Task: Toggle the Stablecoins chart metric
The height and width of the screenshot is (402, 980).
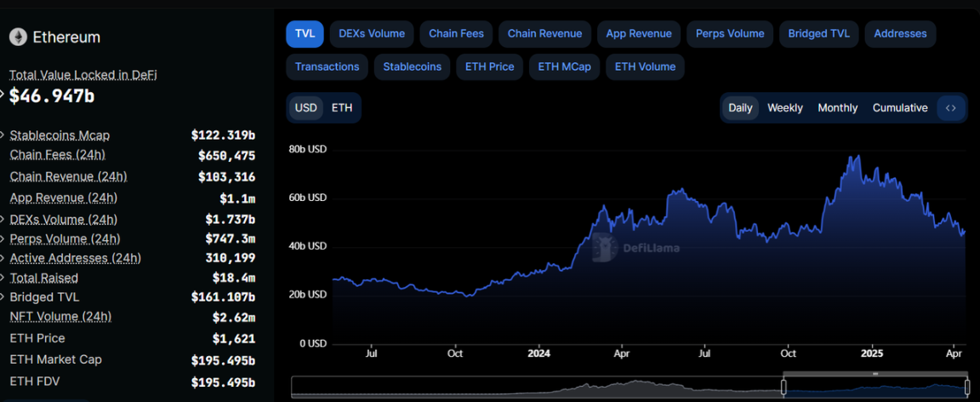Action: (412, 66)
